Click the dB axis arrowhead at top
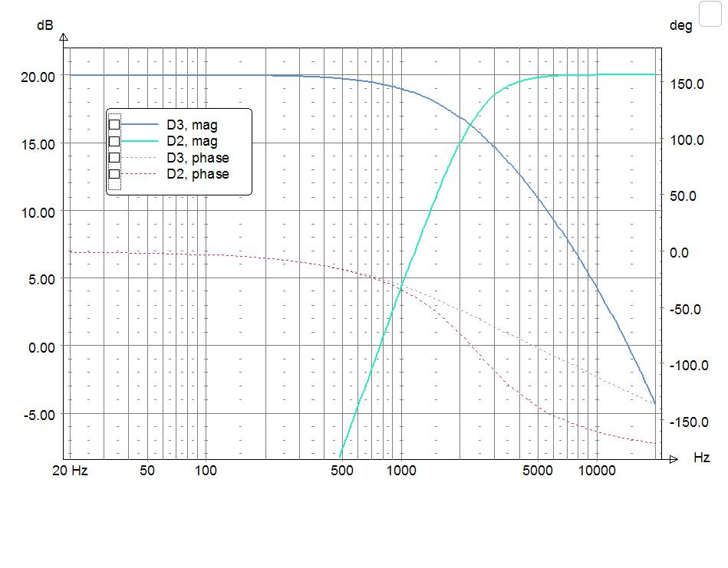728x568 pixels. [64, 37]
